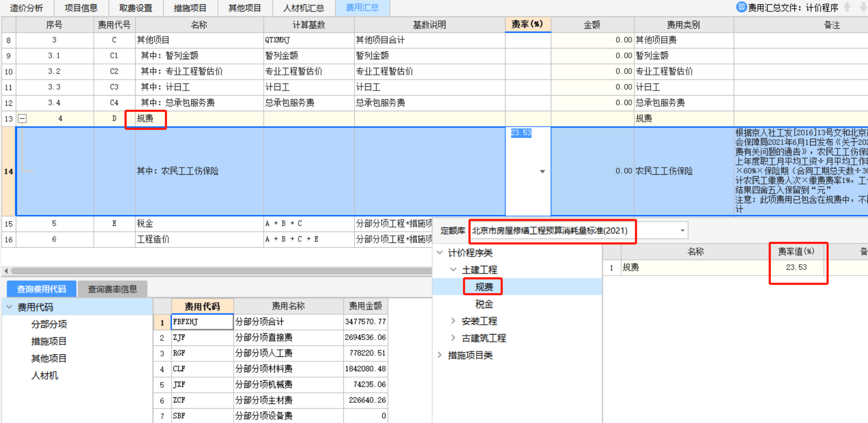
Task: Click the C2 费用代号 cell
Action: pos(114,72)
